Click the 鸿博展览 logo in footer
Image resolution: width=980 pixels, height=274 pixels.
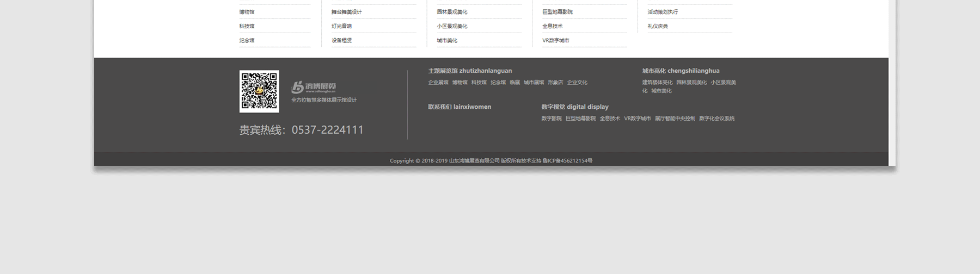pyautogui.click(x=314, y=87)
